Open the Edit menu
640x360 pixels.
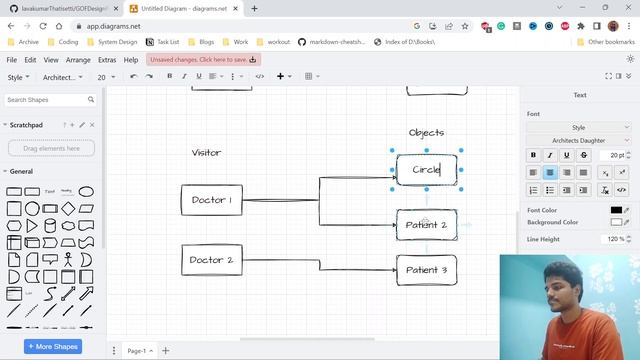30,60
